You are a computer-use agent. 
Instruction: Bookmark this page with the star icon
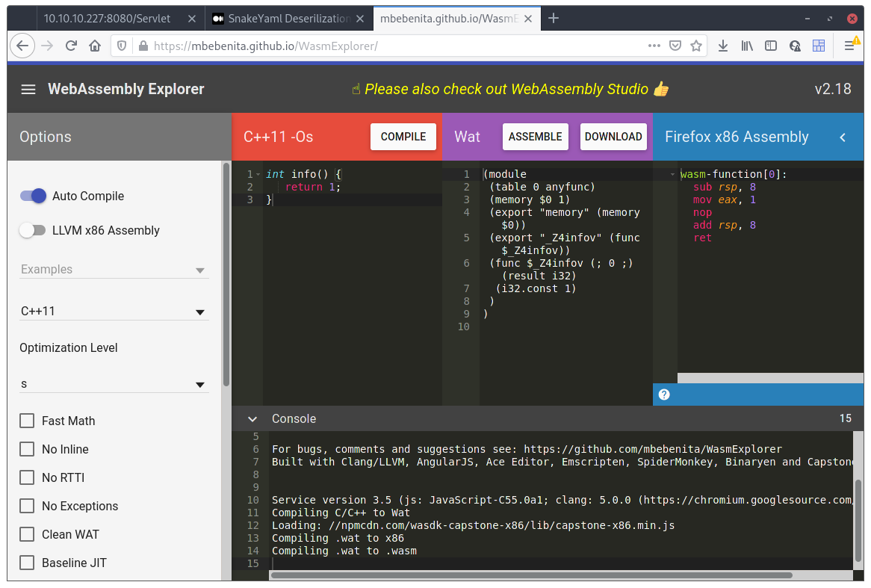(x=696, y=46)
